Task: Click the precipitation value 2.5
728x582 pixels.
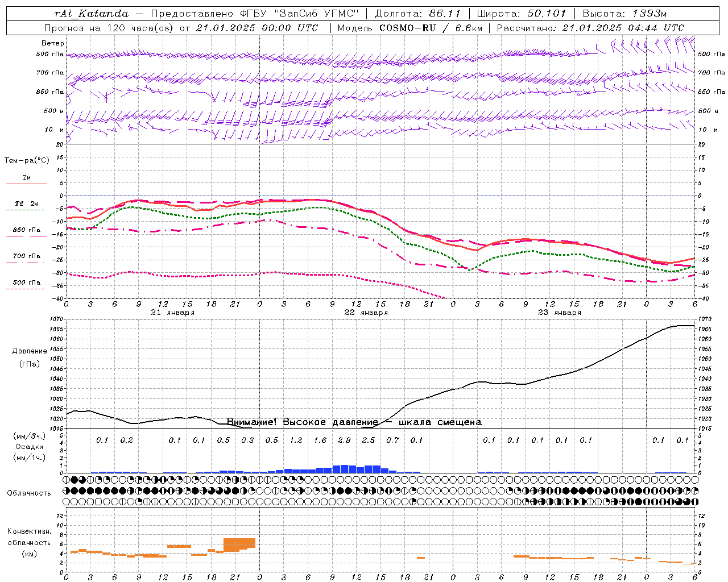Action: 369,440
